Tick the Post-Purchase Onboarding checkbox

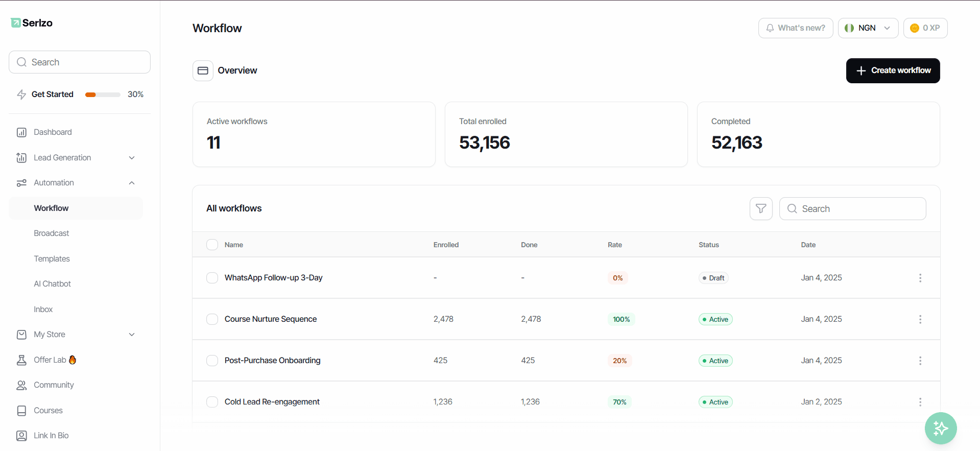[212, 361]
